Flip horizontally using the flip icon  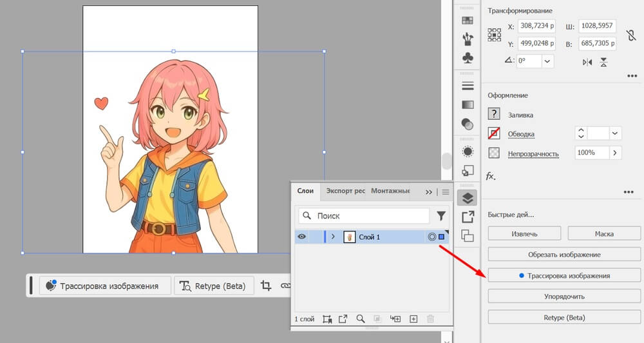click(x=587, y=62)
